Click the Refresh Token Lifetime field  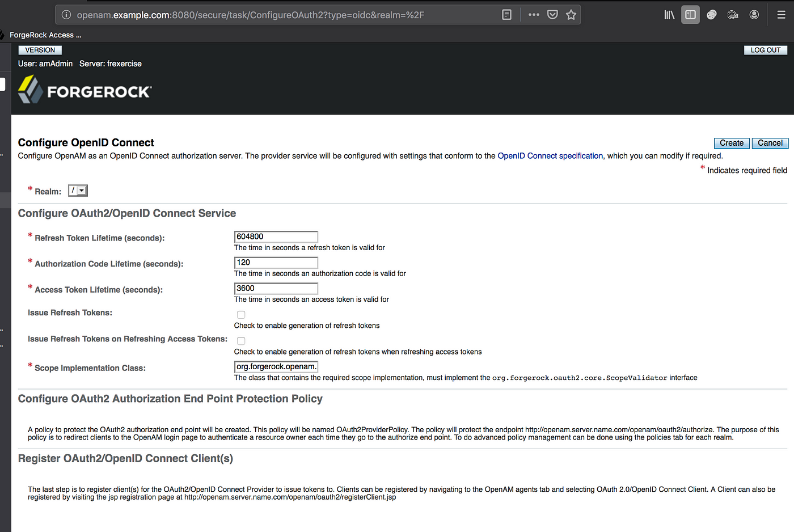pyautogui.click(x=276, y=237)
